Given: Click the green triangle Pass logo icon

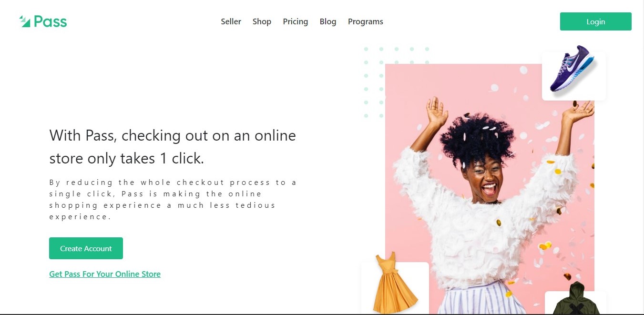Looking at the screenshot, I should click(x=25, y=21).
